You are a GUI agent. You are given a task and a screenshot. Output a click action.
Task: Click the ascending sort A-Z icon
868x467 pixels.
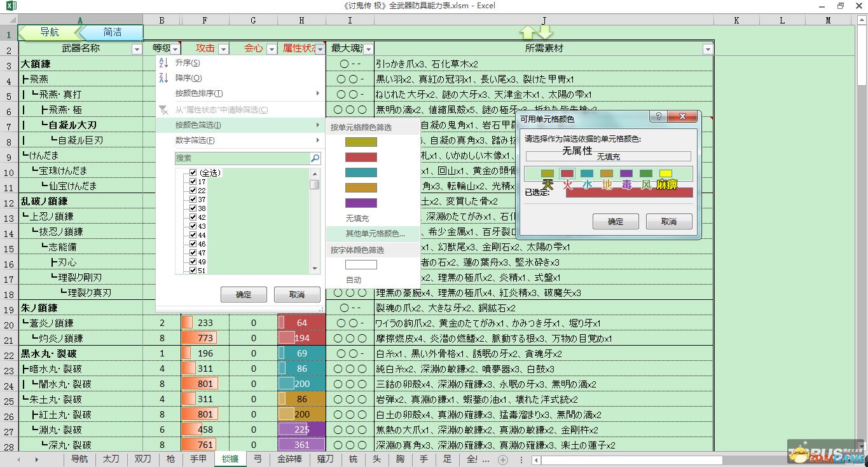163,63
